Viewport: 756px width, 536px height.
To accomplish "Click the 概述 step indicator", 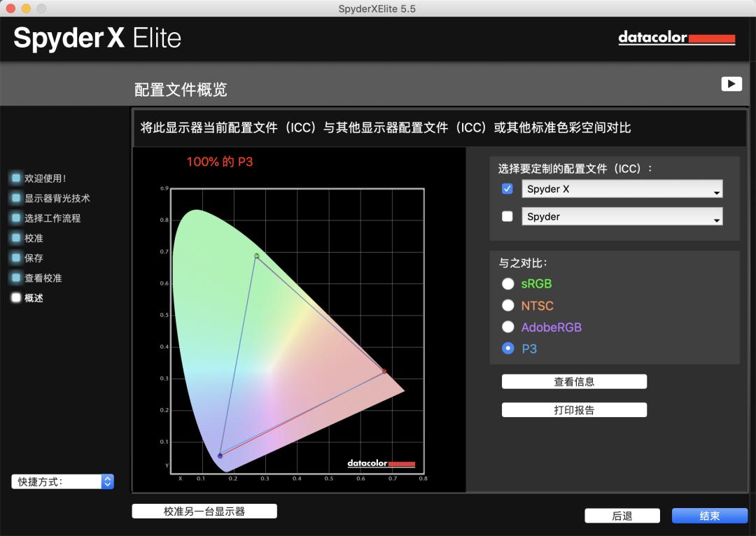I will tap(16, 298).
